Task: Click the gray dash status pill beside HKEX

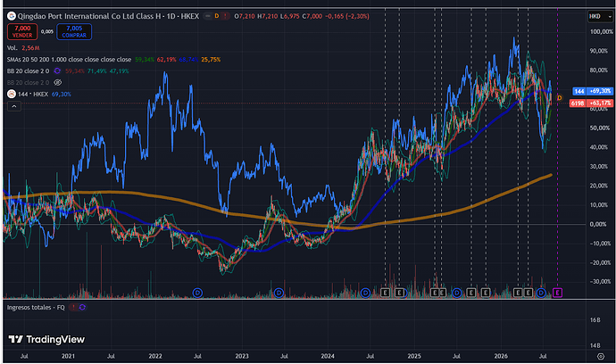Action: click(208, 16)
